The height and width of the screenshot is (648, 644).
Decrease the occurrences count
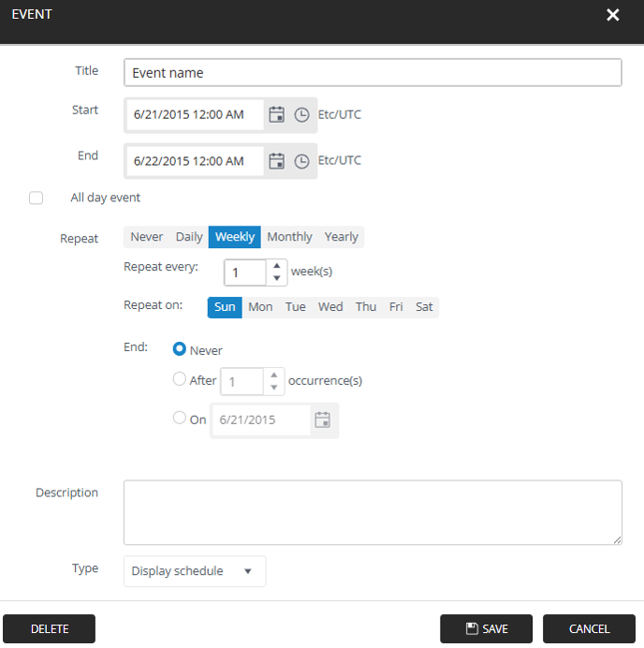[274, 388]
